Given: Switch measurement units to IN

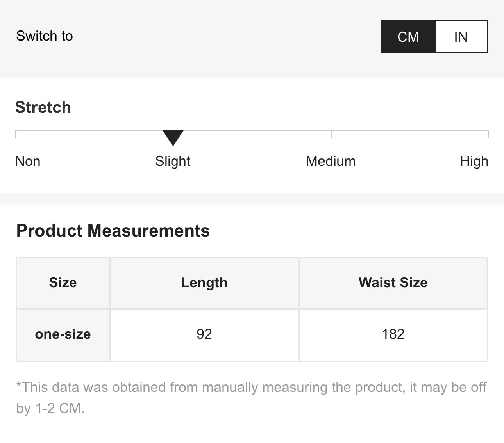Looking at the screenshot, I should click(x=461, y=37).
